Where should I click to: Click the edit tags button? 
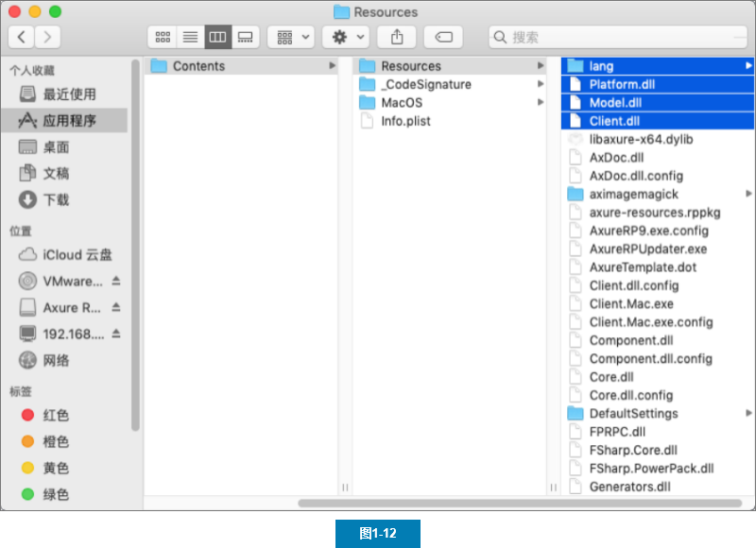[443, 37]
